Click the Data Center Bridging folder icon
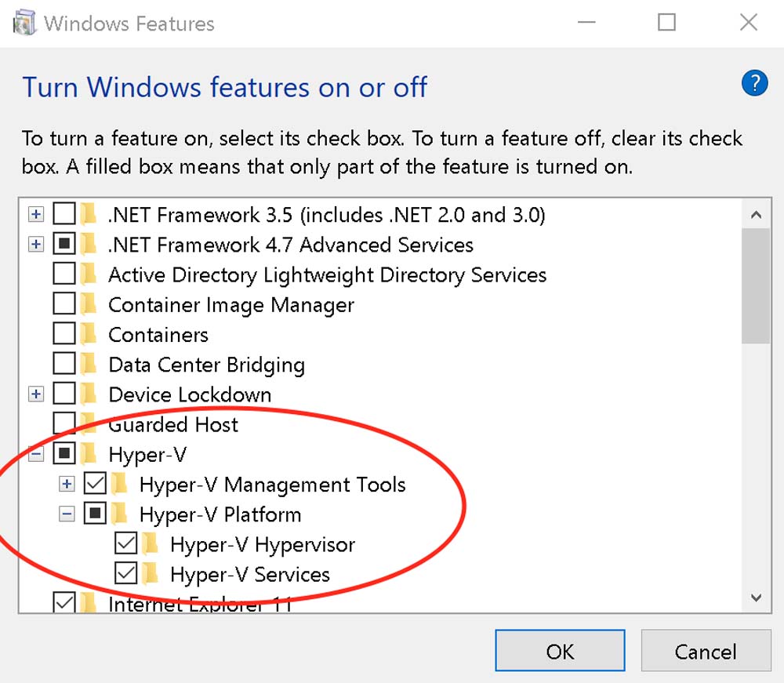784x683 pixels. click(x=89, y=365)
